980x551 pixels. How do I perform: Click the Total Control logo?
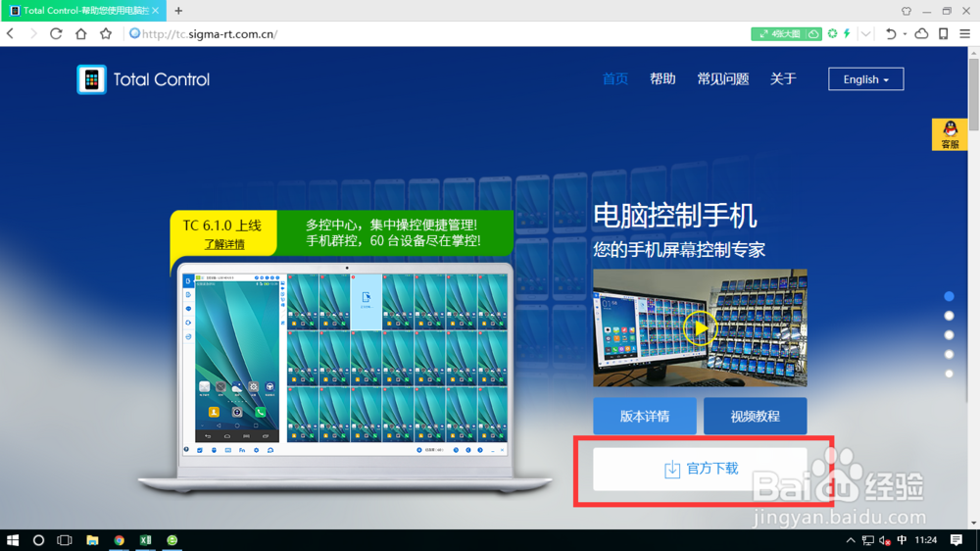pyautogui.click(x=143, y=79)
